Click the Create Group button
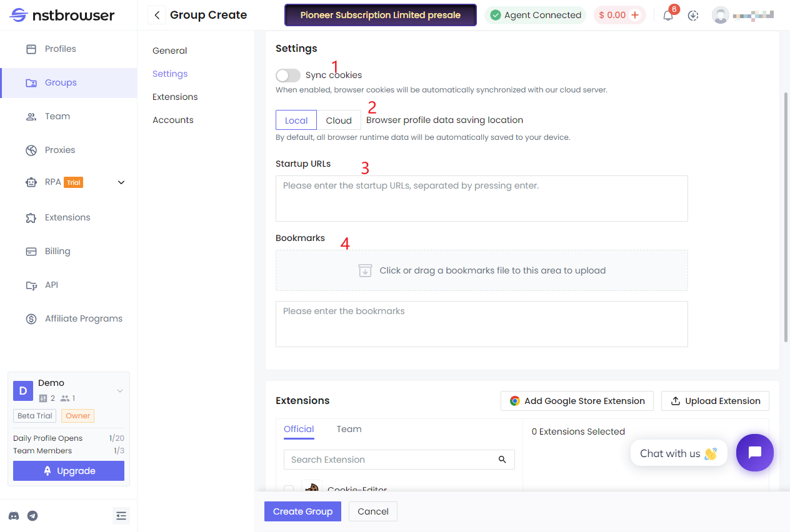Image resolution: width=790 pixels, height=532 pixels. tap(302, 511)
